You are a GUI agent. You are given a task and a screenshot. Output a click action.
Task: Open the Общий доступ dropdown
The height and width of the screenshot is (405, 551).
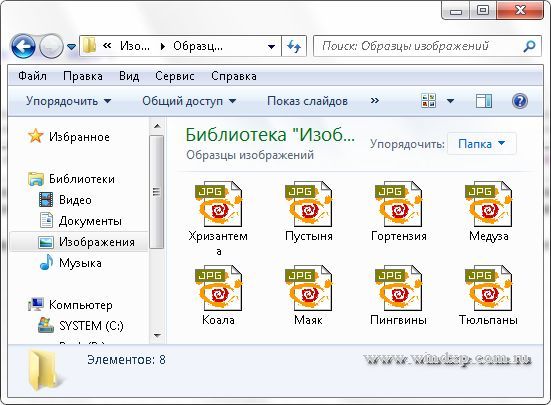(189, 101)
